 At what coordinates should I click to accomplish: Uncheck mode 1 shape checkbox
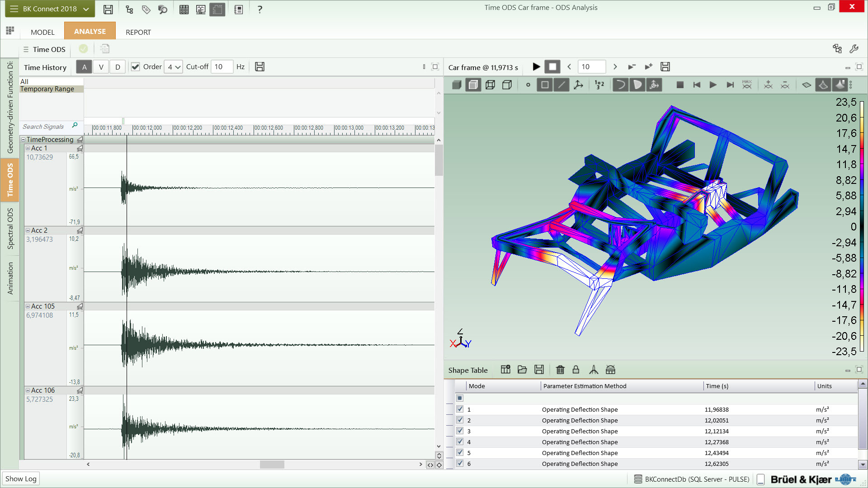coord(460,409)
